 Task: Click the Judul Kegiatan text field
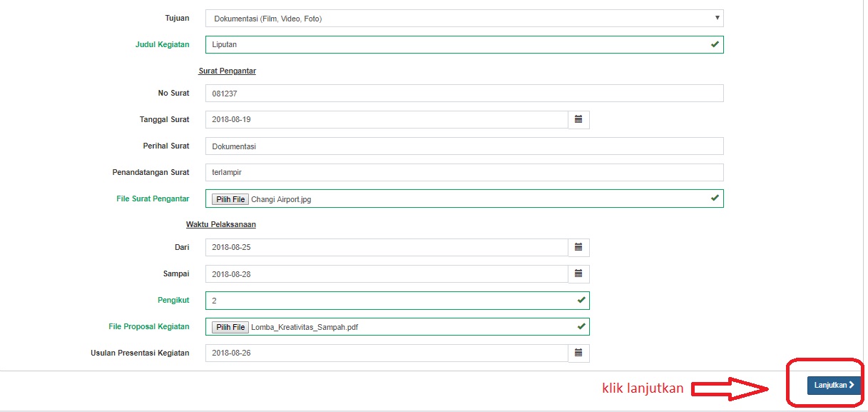[x=456, y=44]
